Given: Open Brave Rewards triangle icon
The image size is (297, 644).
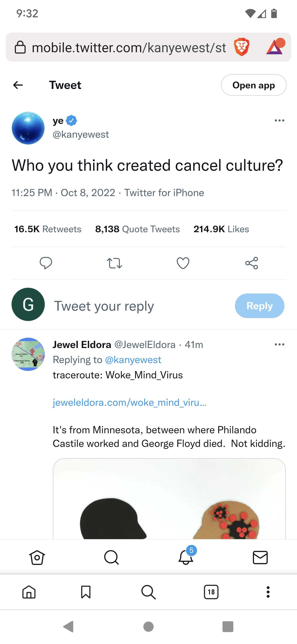Looking at the screenshot, I should pyautogui.click(x=275, y=47).
